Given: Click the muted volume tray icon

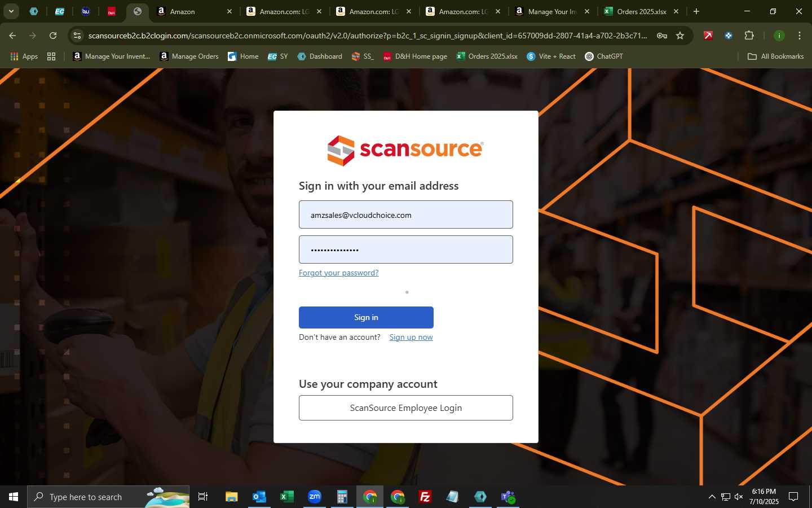Looking at the screenshot, I should (739, 497).
